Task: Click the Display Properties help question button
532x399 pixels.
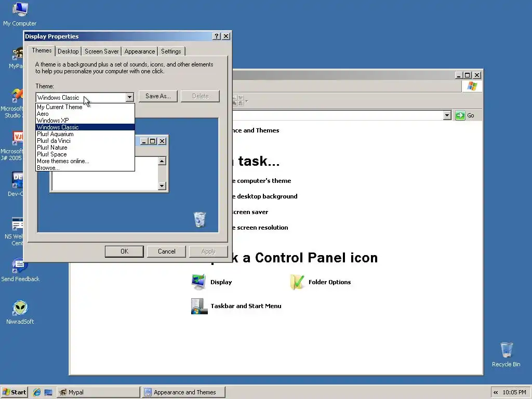Action: pyautogui.click(x=217, y=36)
